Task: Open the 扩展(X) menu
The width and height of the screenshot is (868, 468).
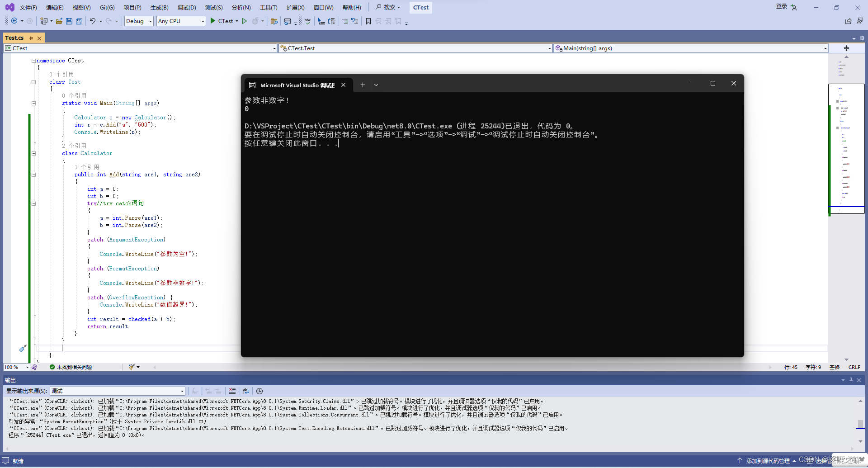Action: [295, 7]
